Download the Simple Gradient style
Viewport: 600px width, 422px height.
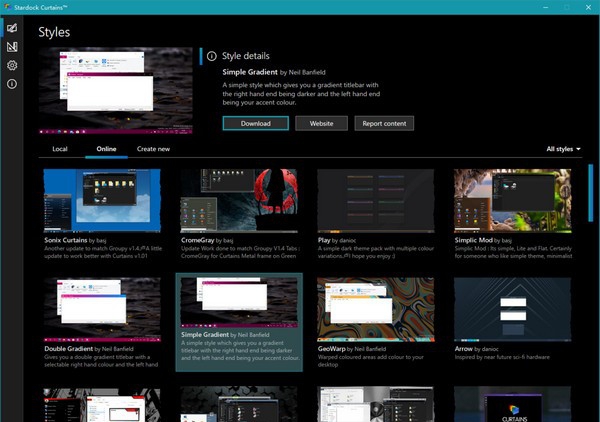(x=256, y=123)
